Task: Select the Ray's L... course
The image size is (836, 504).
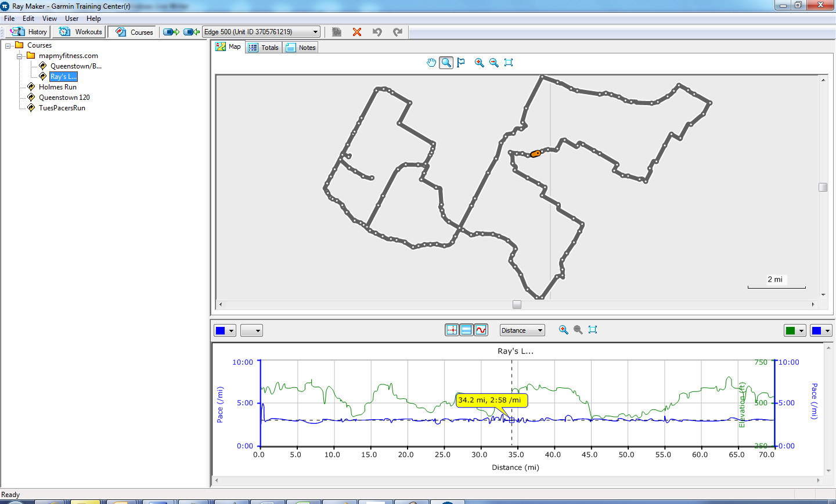Action: pos(63,77)
